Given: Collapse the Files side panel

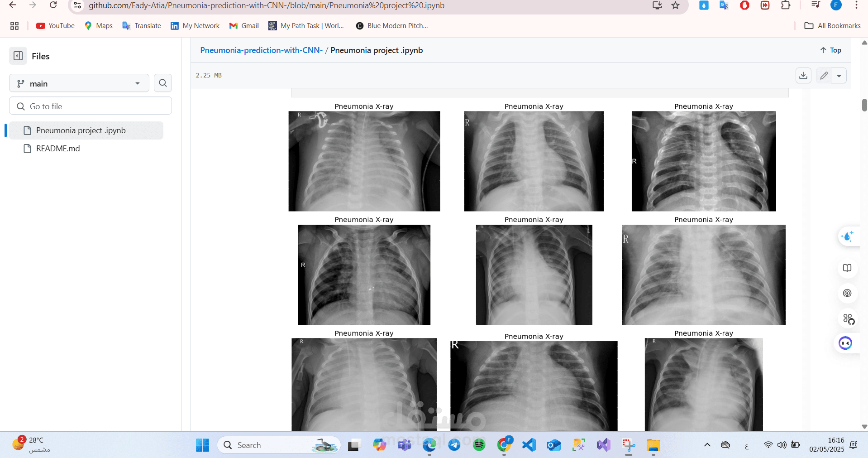Looking at the screenshot, I should (x=18, y=56).
